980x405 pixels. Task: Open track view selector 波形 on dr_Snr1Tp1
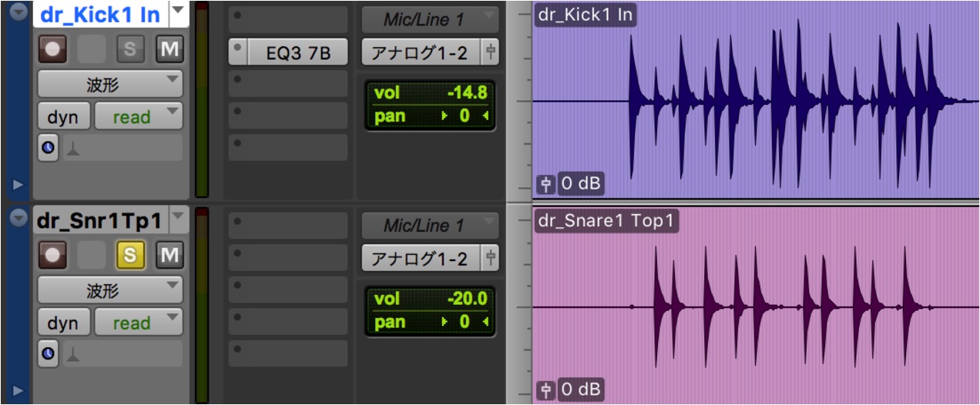(110, 290)
